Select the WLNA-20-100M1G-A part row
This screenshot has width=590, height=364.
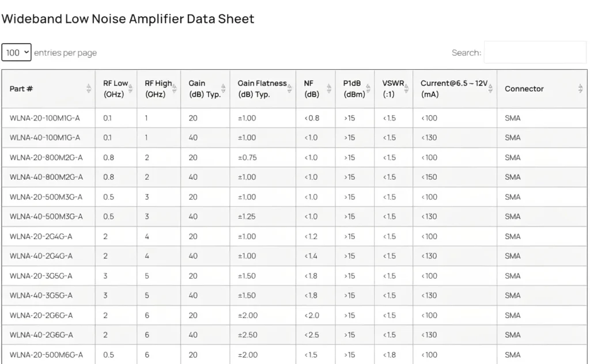click(x=45, y=118)
